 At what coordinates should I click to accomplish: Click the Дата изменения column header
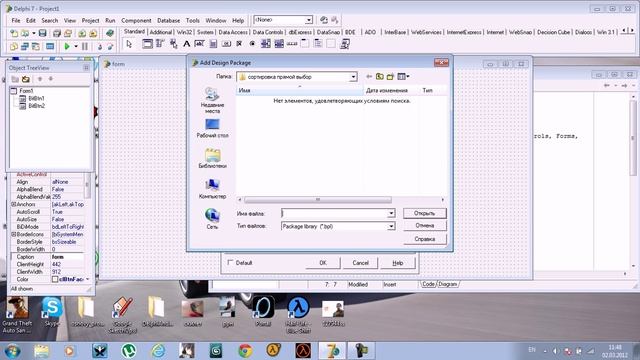(x=391, y=90)
